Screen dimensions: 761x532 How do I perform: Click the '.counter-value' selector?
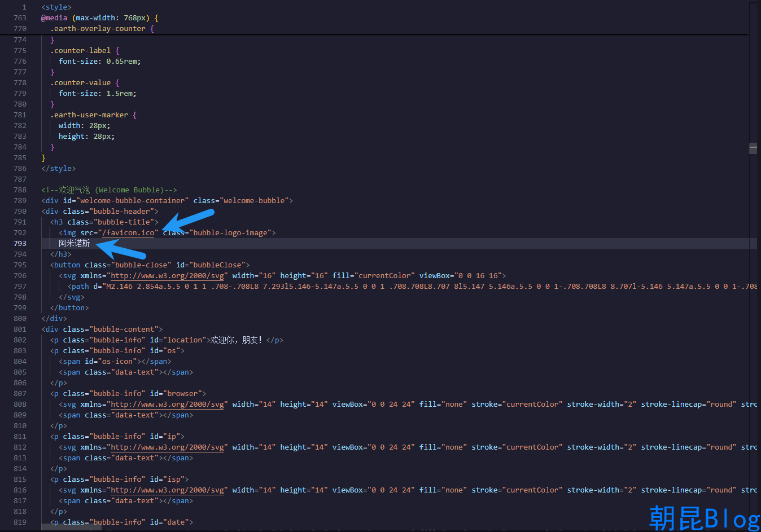(80, 82)
